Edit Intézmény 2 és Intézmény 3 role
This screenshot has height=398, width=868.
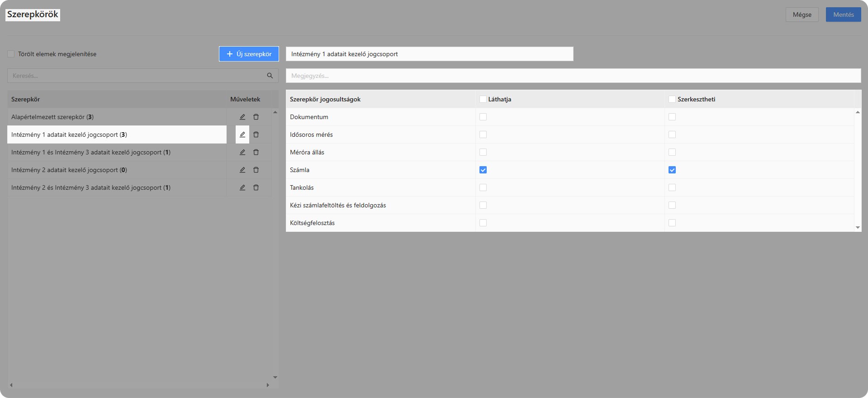(x=242, y=187)
